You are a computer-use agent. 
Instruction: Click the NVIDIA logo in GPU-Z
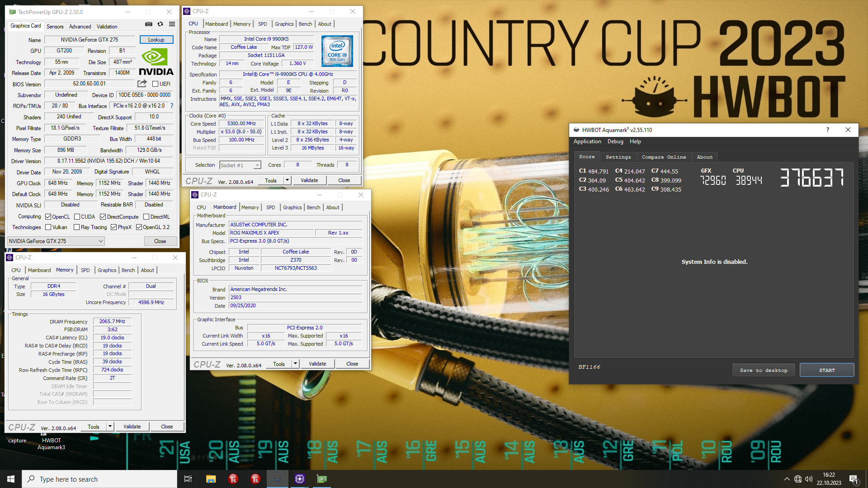pos(156,62)
